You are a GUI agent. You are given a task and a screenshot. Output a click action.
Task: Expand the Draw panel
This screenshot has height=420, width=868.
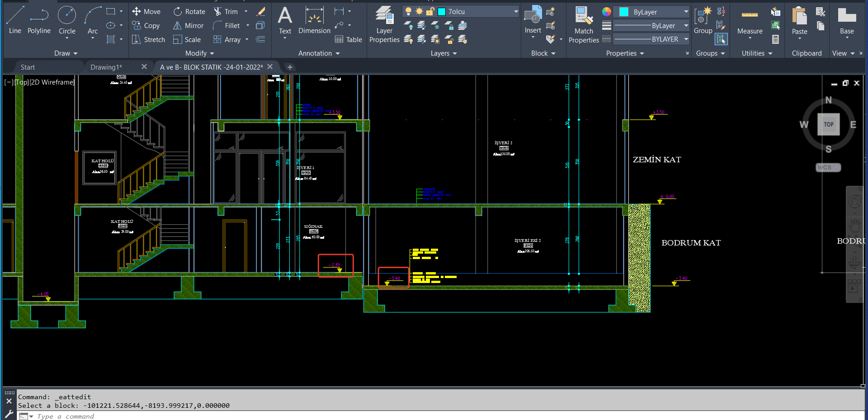point(66,53)
